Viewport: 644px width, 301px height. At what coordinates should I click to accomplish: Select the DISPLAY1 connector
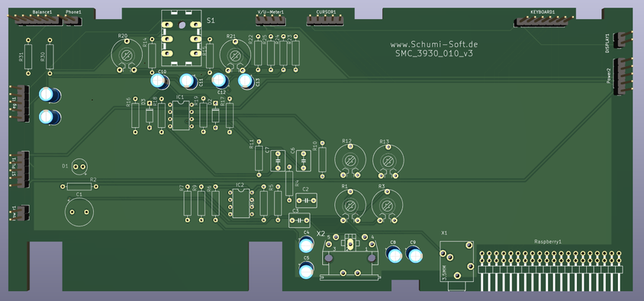coord(621,40)
